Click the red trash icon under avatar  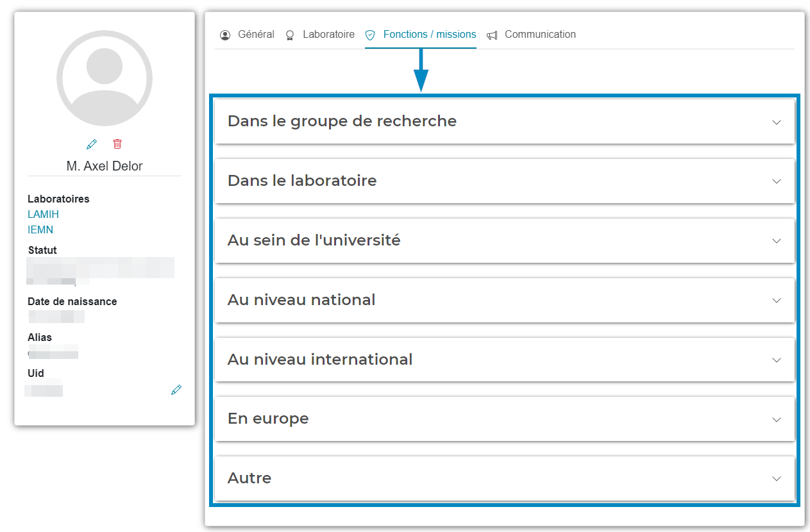click(x=117, y=144)
